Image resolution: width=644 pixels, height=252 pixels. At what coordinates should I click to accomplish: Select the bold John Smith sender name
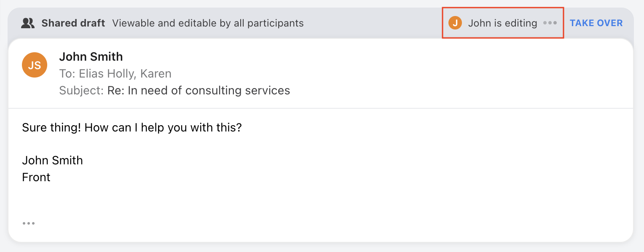pyautogui.click(x=91, y=56)
